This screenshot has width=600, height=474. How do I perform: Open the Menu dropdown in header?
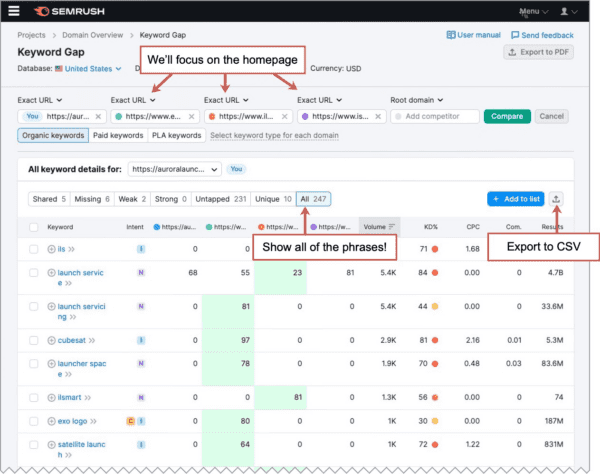click(534, 11)
